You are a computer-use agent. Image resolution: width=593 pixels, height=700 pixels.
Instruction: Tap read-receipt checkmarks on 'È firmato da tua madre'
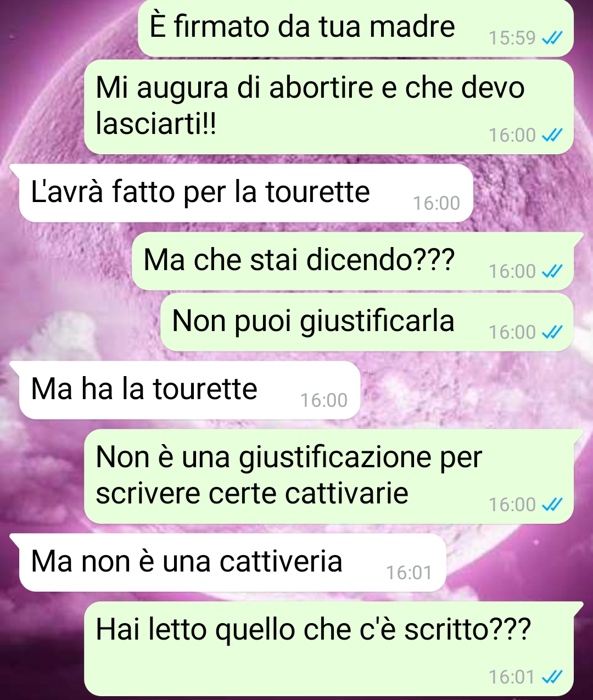pos(552,38)
